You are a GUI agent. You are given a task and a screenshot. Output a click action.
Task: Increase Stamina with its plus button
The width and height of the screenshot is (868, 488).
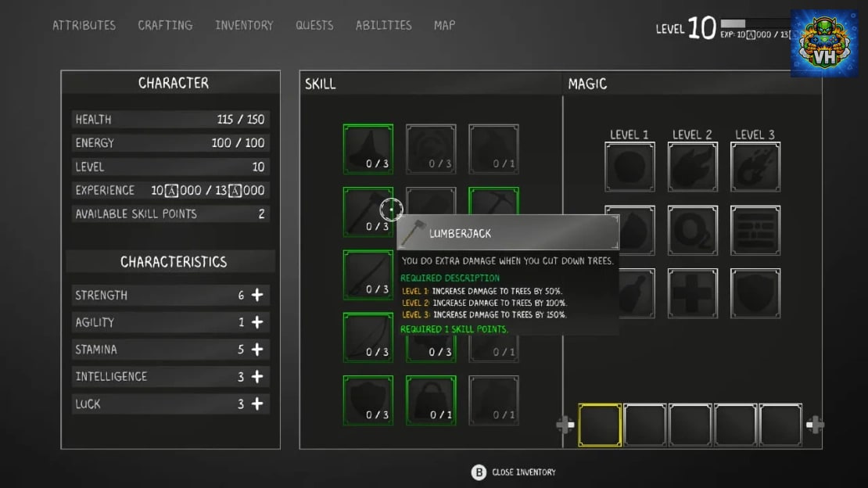[257, 350]
